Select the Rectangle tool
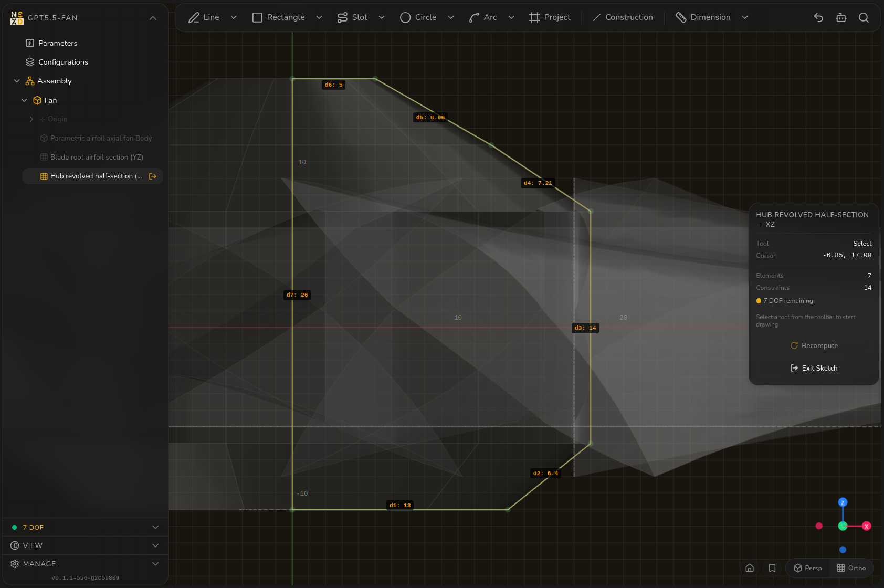884x588 pixels. (x=278, y=17)
